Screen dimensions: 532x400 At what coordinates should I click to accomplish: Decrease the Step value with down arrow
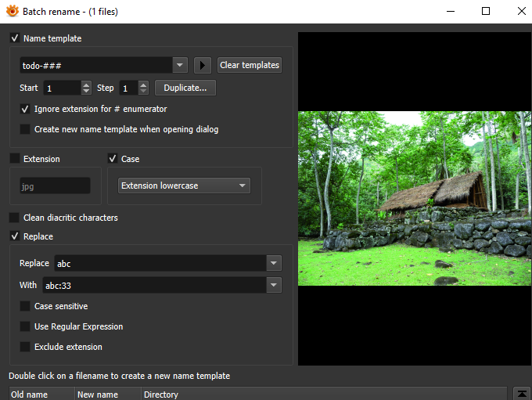(x=143, y=92)
